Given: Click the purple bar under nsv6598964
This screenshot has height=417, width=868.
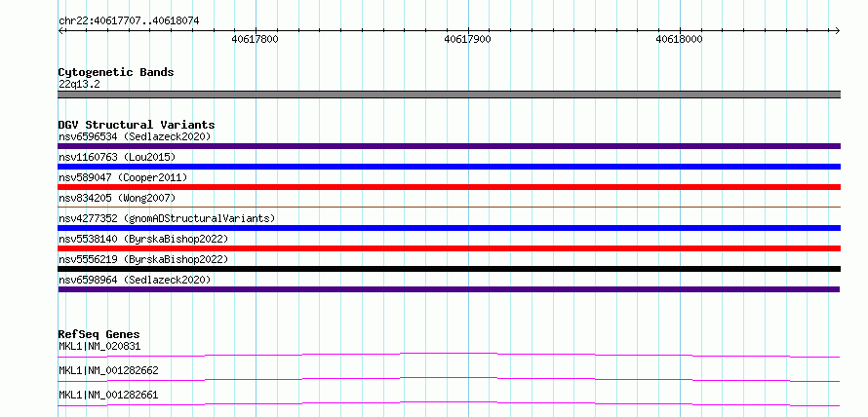Looking at the screenshot, I should click(x=449, y=289).
